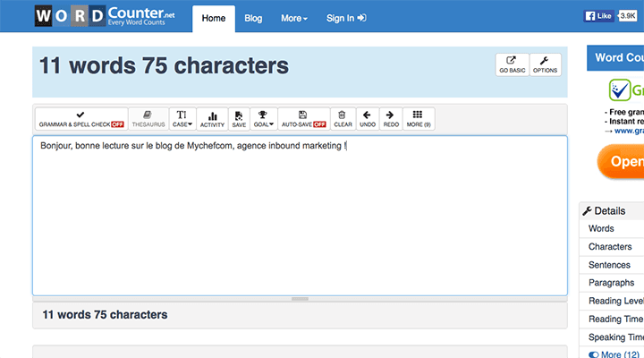The width and height of the screenshot is (644, 358).
Task: Expand the More navigation menu
Action: point(294,19)
